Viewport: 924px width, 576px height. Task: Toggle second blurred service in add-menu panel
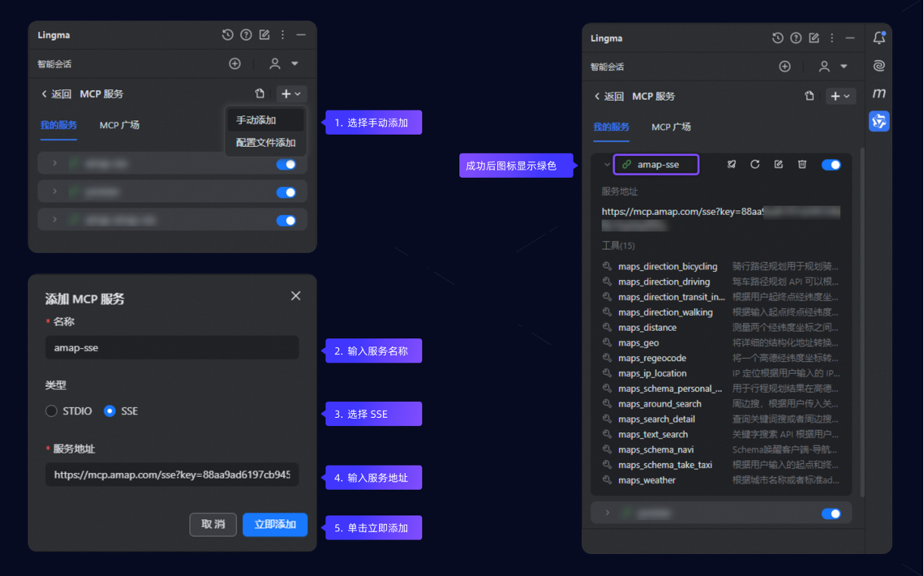click(x=286, y=192)
